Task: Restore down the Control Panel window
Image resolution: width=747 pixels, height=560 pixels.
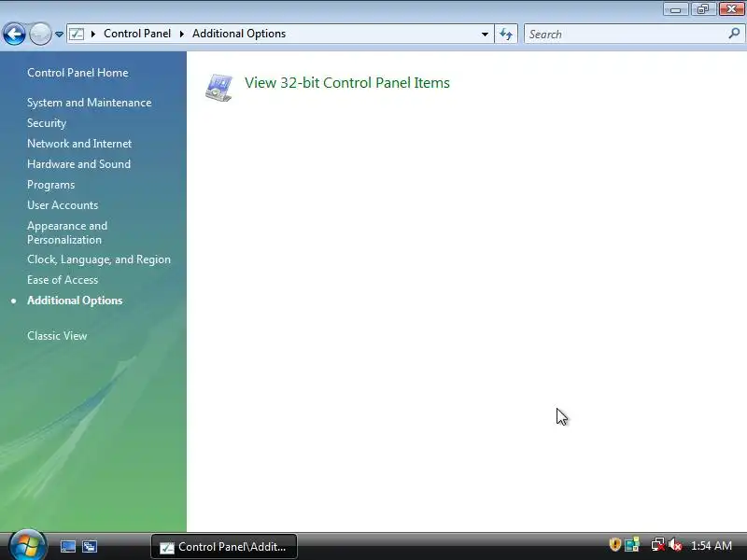Action: pyautogui.click(x=703, y=9)
